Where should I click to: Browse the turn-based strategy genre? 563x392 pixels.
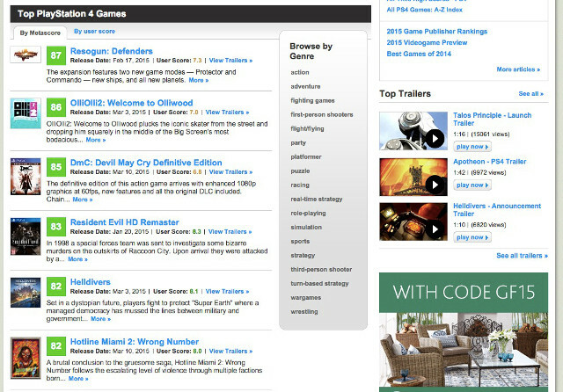pos(319,283)
